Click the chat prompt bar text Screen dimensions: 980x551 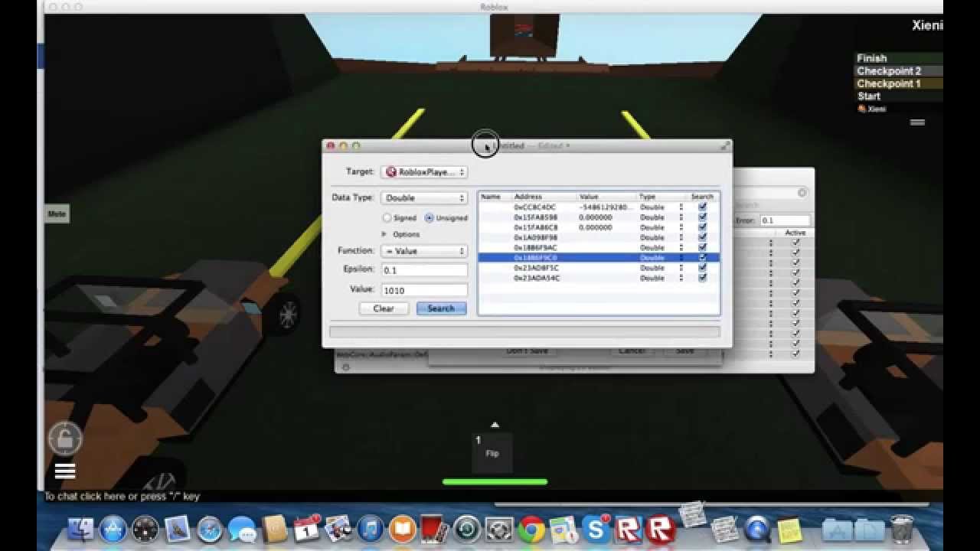point(122,496)
